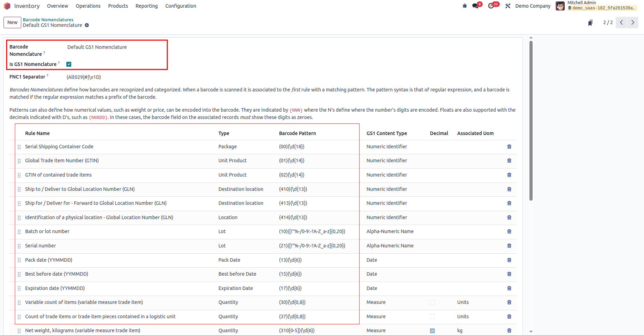Image resolution: width=644 pixels, height=335 pixels.
Task: Delete the Serial number rule
Action: [x=509, y=246]
